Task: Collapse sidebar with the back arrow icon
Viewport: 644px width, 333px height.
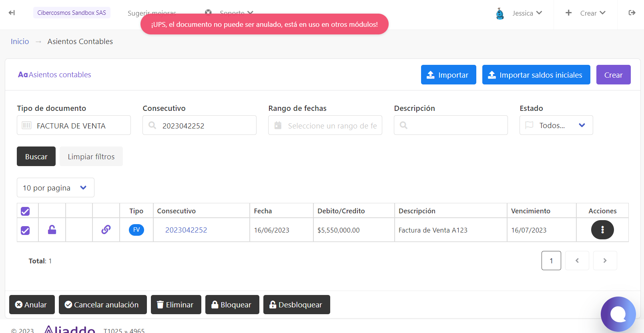Action: point(12,13)
